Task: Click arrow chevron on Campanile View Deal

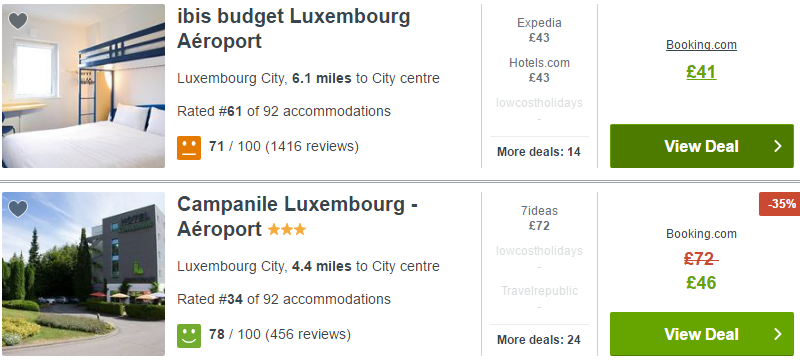Action: coord(778,334)
